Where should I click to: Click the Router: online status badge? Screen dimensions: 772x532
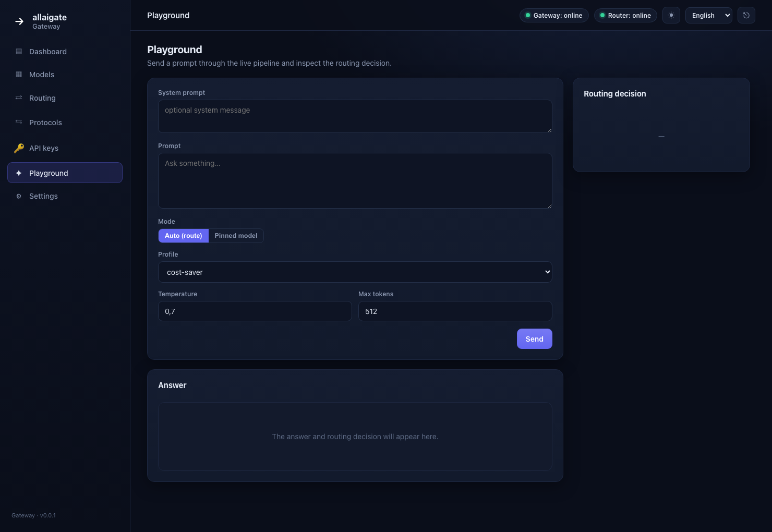click(625, 15)
